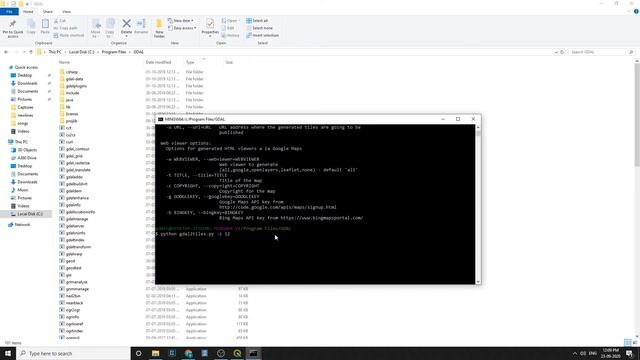Click Program Files in address bar
Screen dimensions: 640x360
coord(114,52)
